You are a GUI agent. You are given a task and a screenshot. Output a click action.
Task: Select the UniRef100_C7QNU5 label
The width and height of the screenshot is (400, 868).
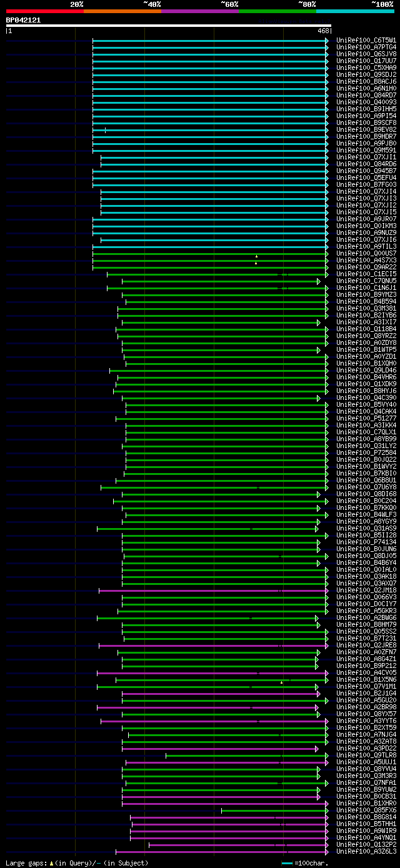(366, 281)
